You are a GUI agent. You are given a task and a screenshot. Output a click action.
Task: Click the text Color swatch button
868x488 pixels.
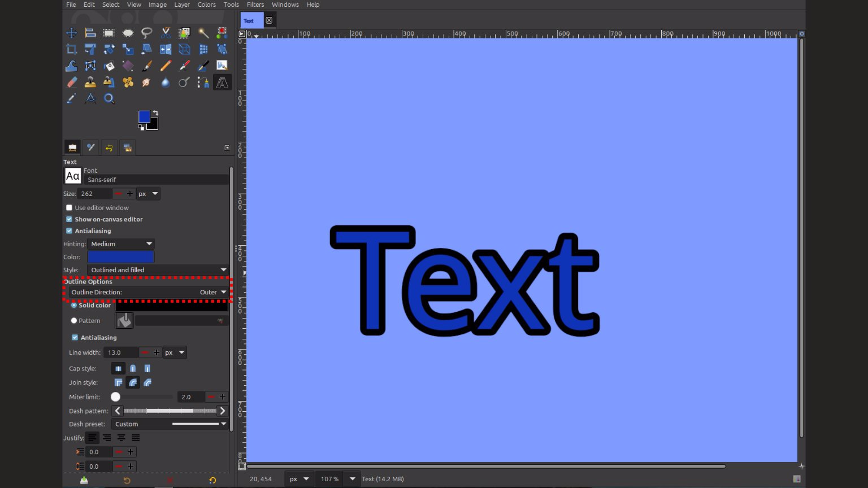pyautogui.click(x=121, y=257)
